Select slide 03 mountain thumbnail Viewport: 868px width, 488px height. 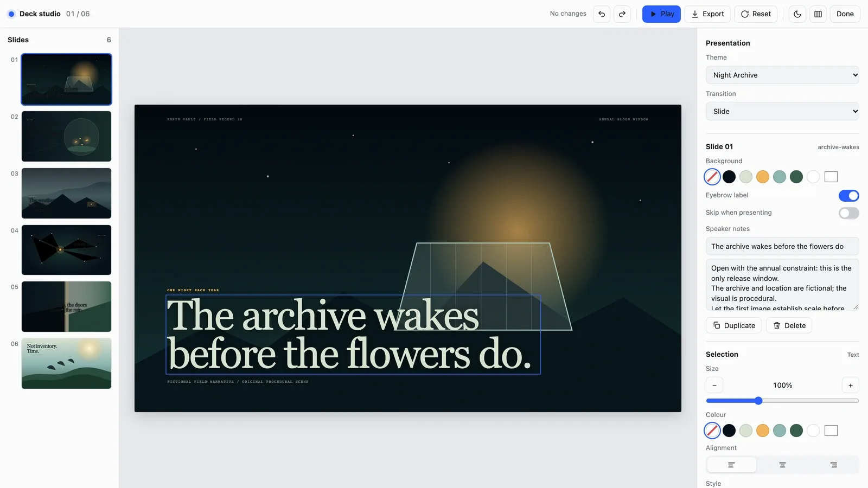pos(66,193)
